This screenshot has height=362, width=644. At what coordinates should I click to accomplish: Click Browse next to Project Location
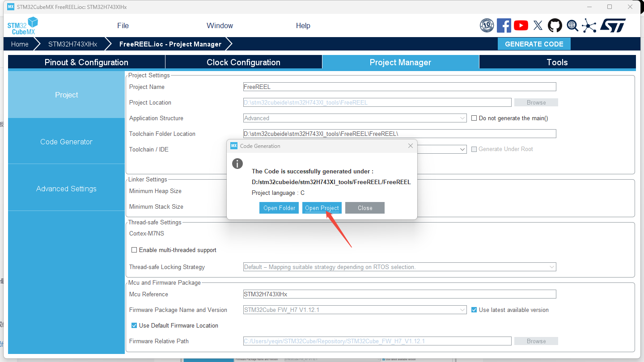[536, 102]
